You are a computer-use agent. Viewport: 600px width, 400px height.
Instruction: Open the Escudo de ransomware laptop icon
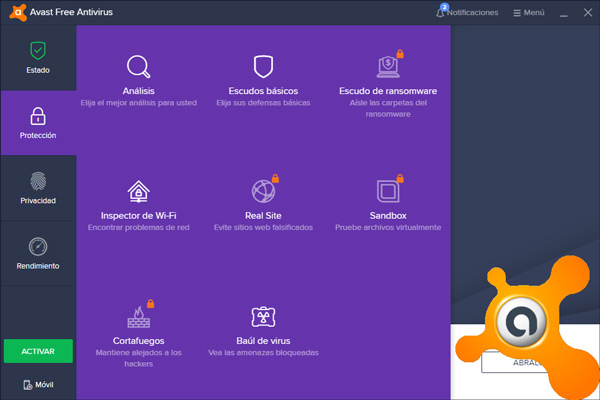click(x=388, y=67)
